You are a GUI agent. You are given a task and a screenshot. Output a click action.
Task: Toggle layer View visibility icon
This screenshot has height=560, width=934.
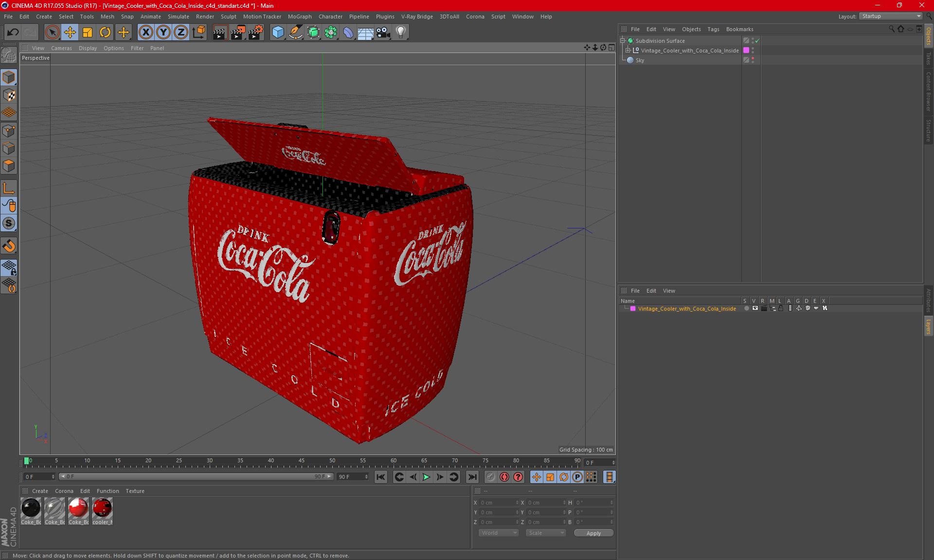(755, 308)
